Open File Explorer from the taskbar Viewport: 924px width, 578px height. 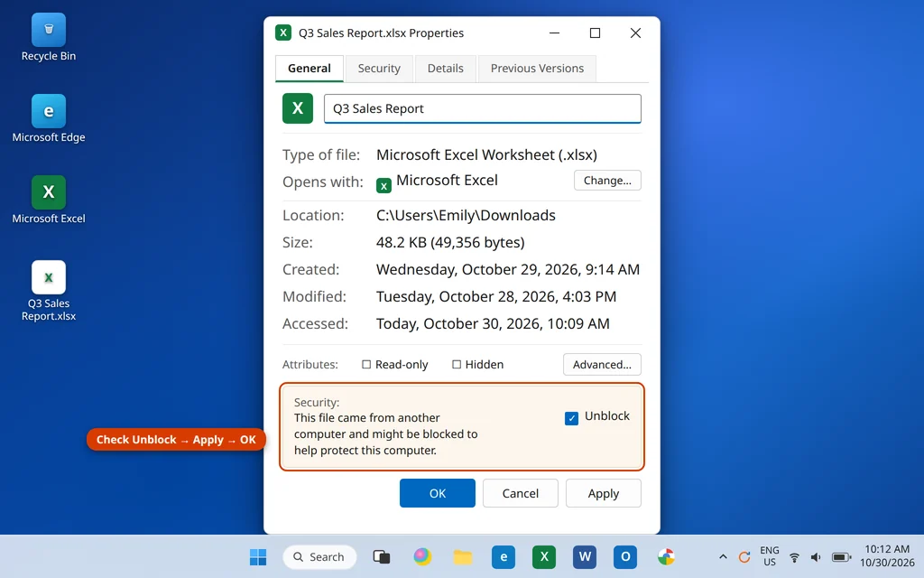pos(463,556)
